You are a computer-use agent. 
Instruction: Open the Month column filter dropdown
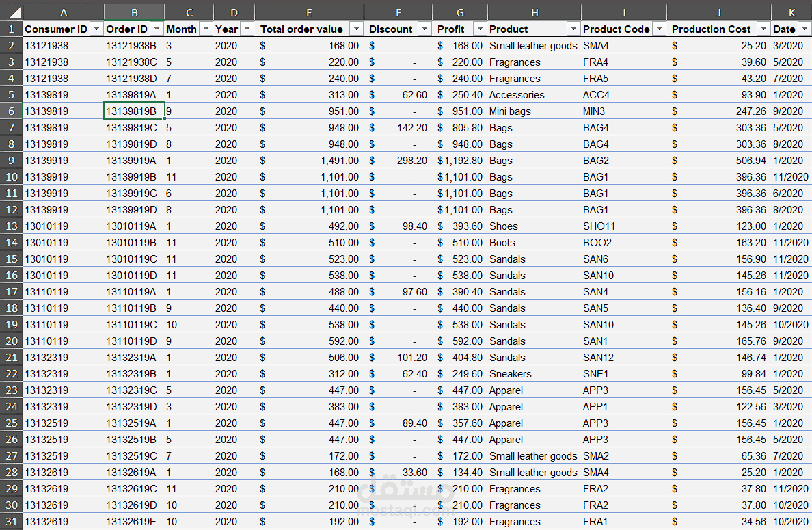click(x=206, y=29)
